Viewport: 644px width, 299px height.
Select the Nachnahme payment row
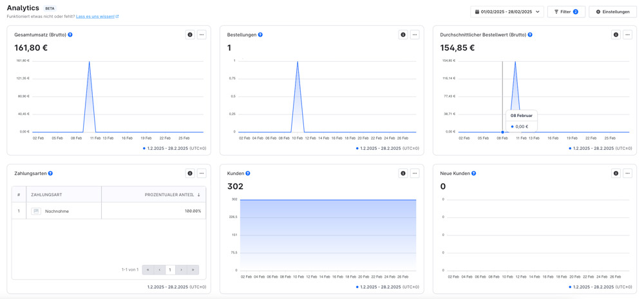(x=108, y=211)
